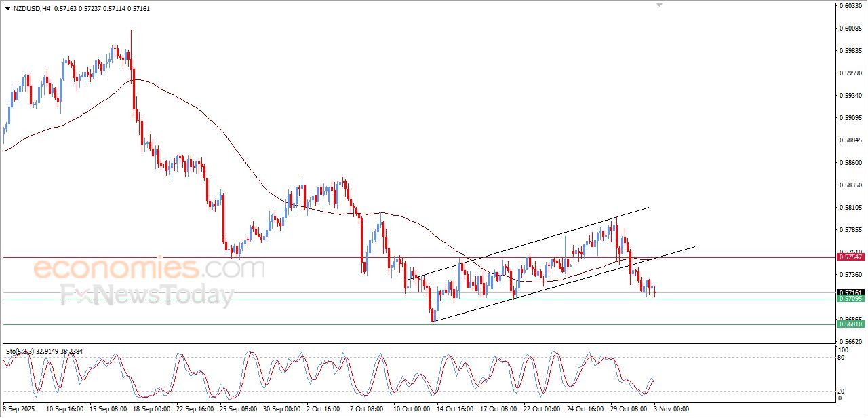The width and height of the screenshot is (868, 418).
Task: Click the economies.com watermark logo
Action: pos(149,269)
